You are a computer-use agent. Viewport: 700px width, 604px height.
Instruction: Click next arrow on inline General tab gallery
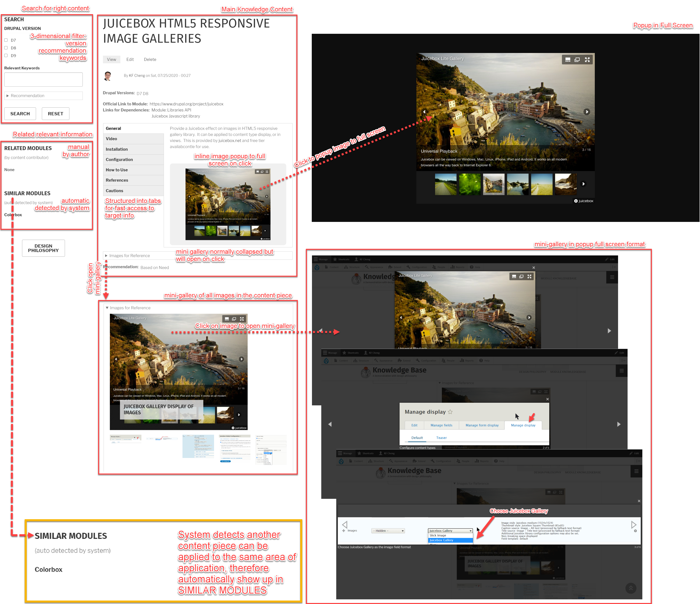[x=267, y=196]
